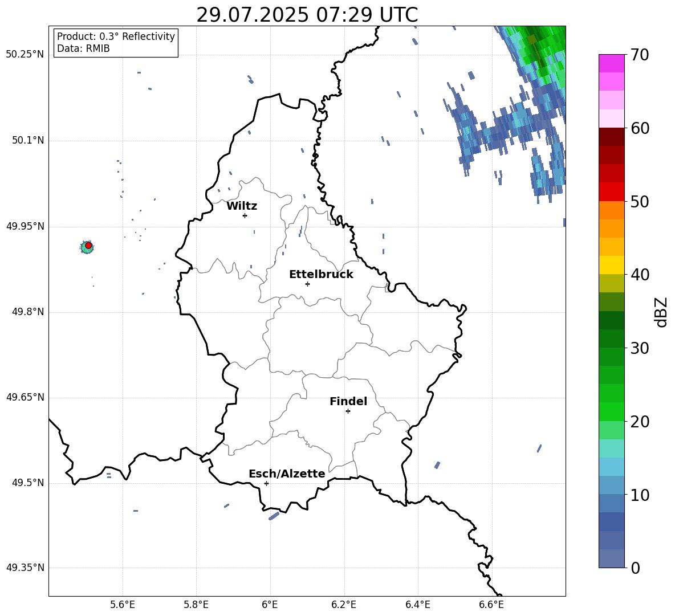Click the 50.1°N latitude label
The image size is (675, 616).
point(28,141)
